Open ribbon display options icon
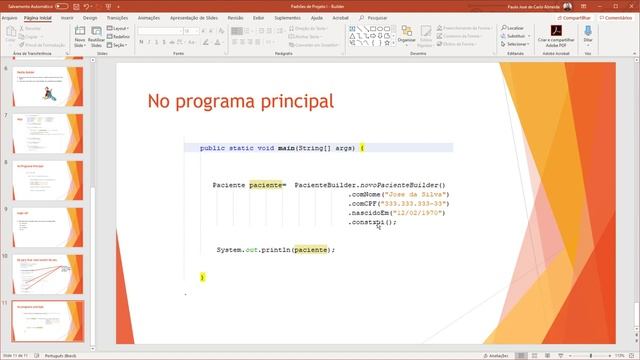The image size is (640, 360). point(584,7)
